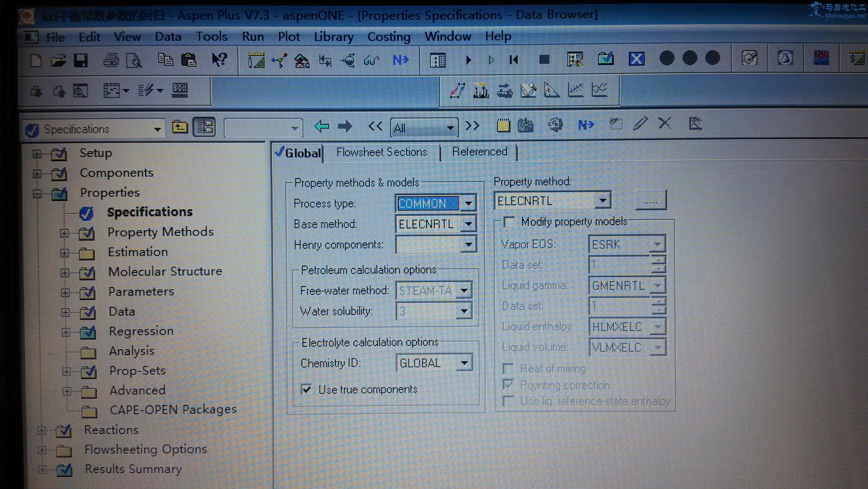The height and width of the screenshot is (489, 868).
Task: Delete the object with the X icon
Action: point(665,123)
